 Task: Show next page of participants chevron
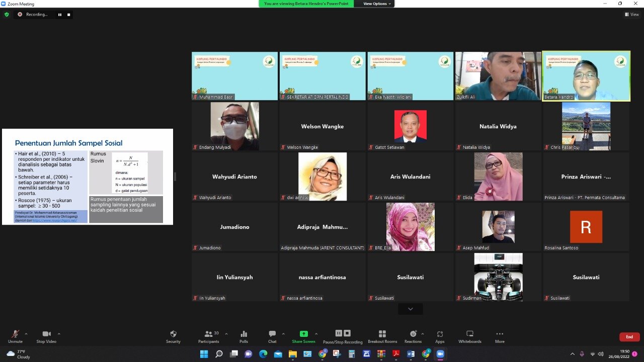(x=410, y=309)
